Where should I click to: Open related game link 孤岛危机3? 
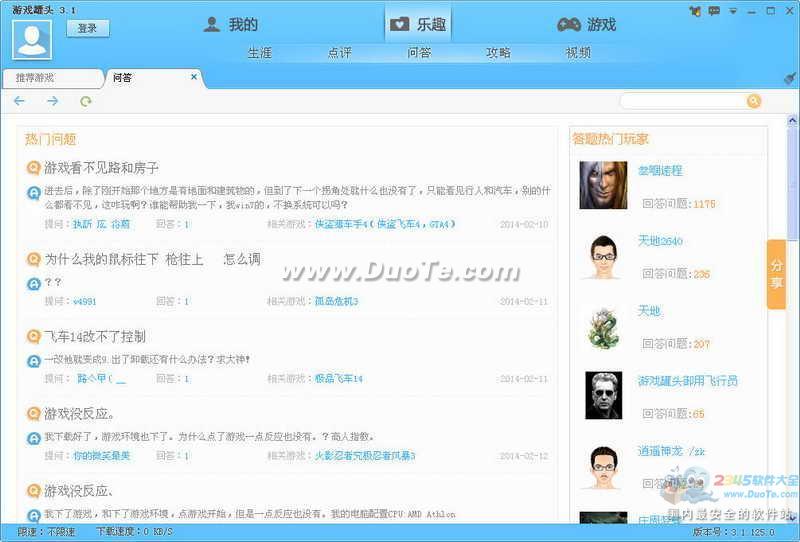pos(336,301)
